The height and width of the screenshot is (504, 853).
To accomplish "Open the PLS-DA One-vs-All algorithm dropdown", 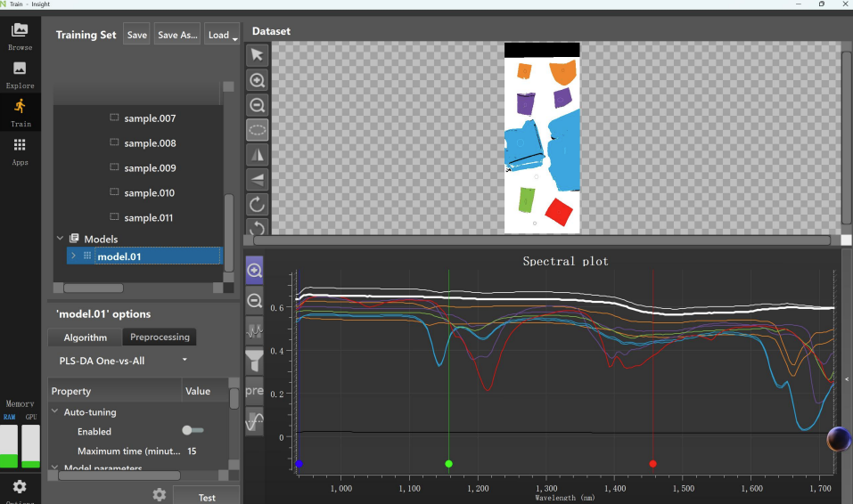I will [x=123, y=361].
